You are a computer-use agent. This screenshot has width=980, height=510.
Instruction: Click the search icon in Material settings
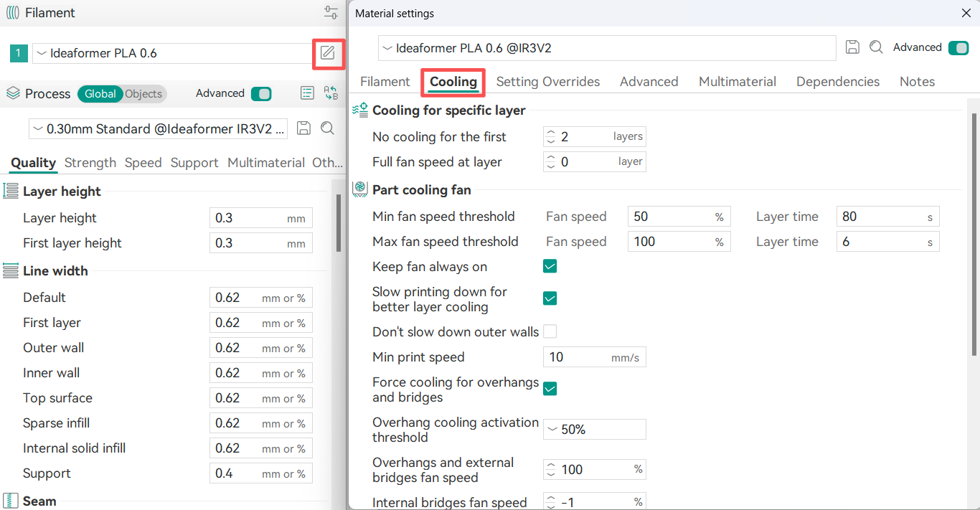coord(876,47)
